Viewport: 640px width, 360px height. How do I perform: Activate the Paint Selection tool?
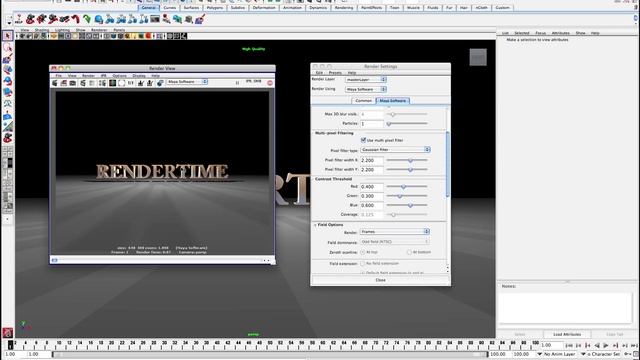click(x=7, y=59)
